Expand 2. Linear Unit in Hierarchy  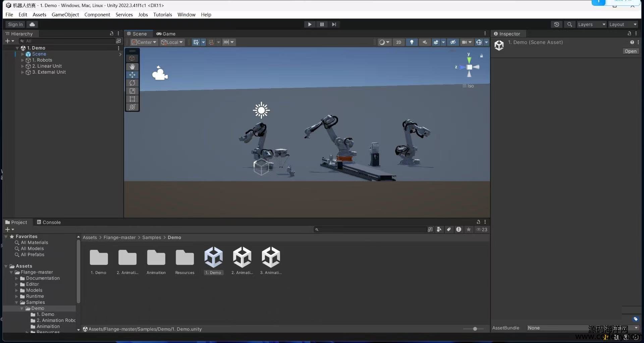click(22, 66)
